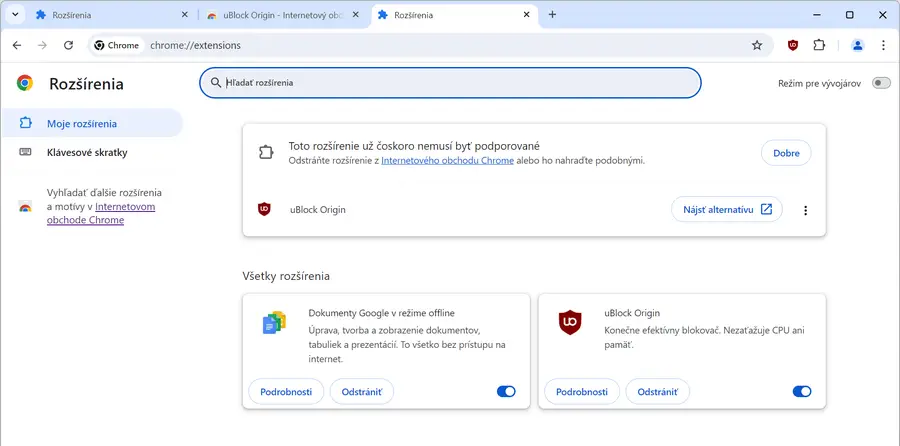Viewport: 900px width, 446px height.
Task: Toggle developer mode (Režim pre vývojárov)
Action: [880, 83]
